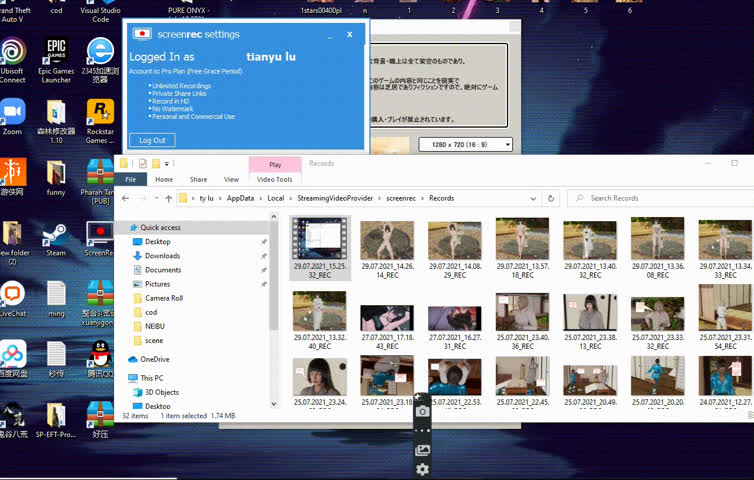Select the scene folder in navigation pane
This screenshot has height=480, width=754.
tap(154, 341)
